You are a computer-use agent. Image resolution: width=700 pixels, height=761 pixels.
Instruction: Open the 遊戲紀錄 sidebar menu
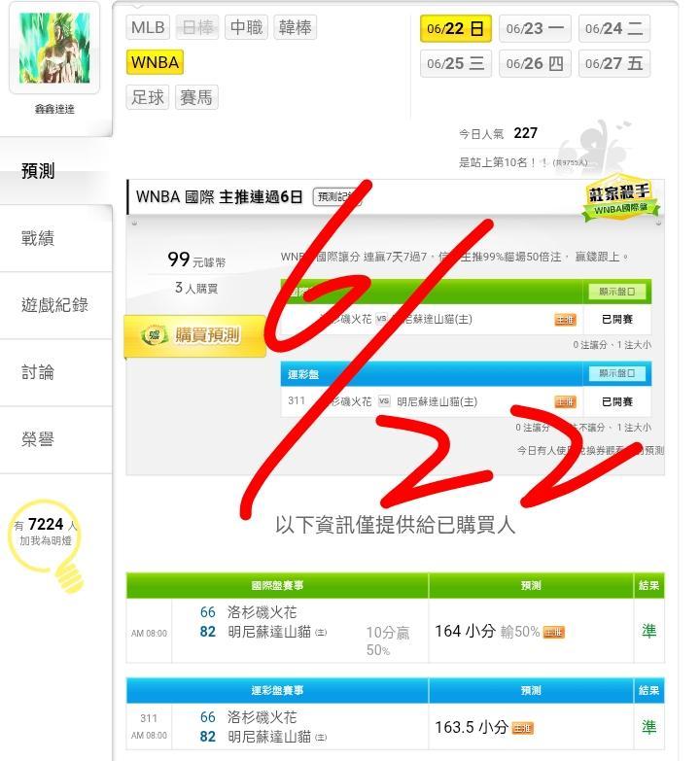(x=55, y=305)
